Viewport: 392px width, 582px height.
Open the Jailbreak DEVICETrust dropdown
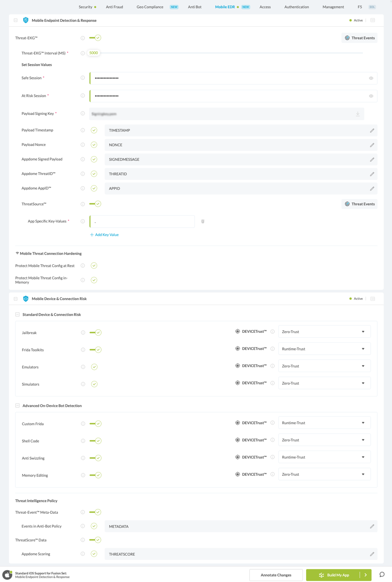324,332
